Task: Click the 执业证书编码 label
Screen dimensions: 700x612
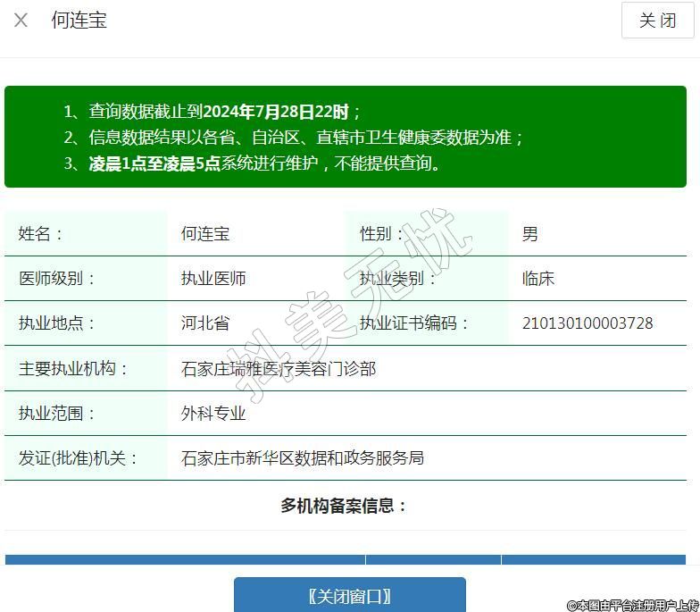Action: click(414, 323)
